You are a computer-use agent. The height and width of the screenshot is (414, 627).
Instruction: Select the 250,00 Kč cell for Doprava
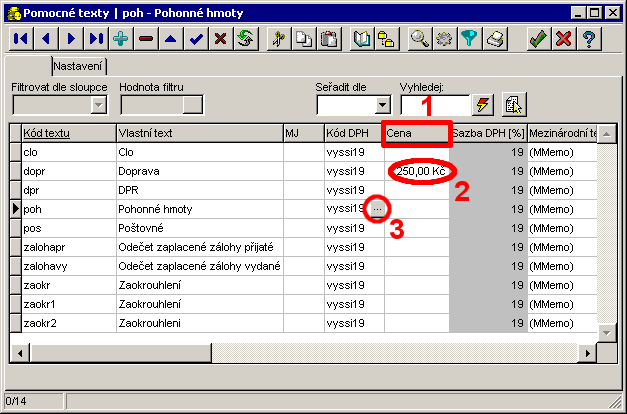420,171
